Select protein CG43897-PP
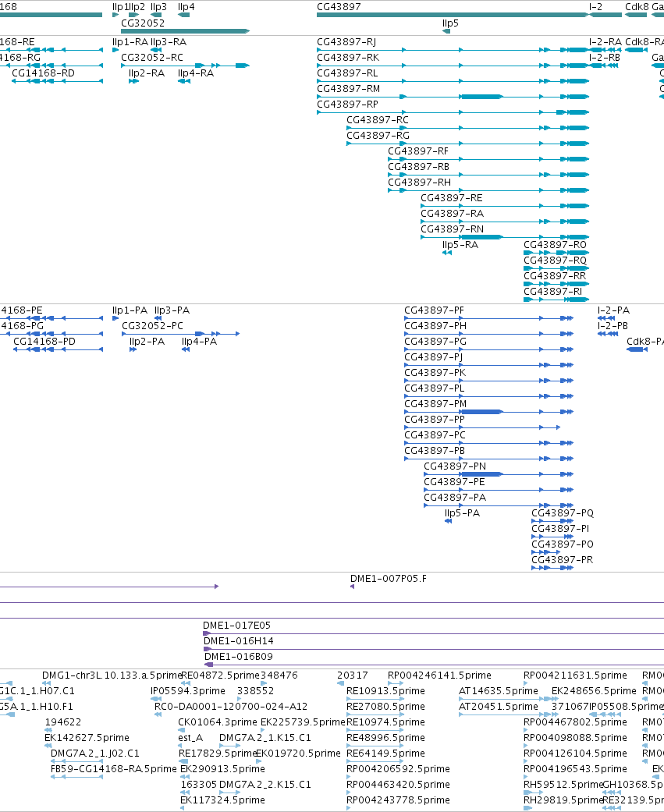 (x=435, y=419)
